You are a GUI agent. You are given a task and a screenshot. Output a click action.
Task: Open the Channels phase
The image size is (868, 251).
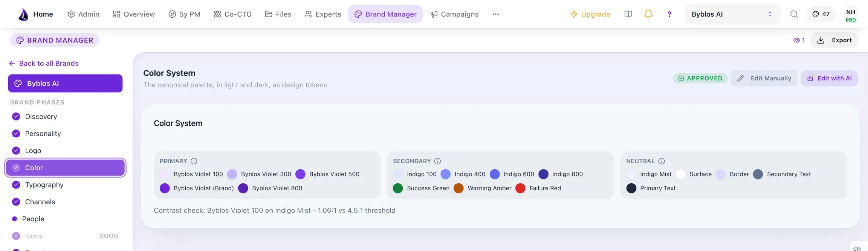point(40,202)
